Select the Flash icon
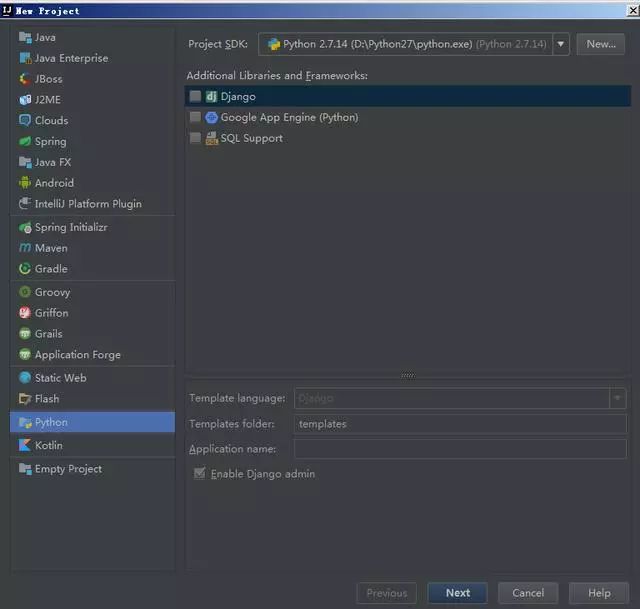This screenshot has height=609, width=640. tap(25, 399)
